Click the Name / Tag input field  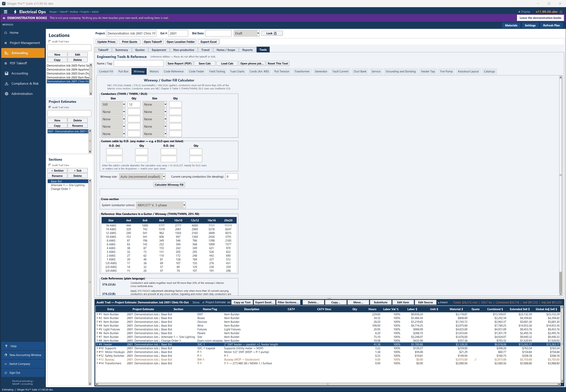point(139,63)
